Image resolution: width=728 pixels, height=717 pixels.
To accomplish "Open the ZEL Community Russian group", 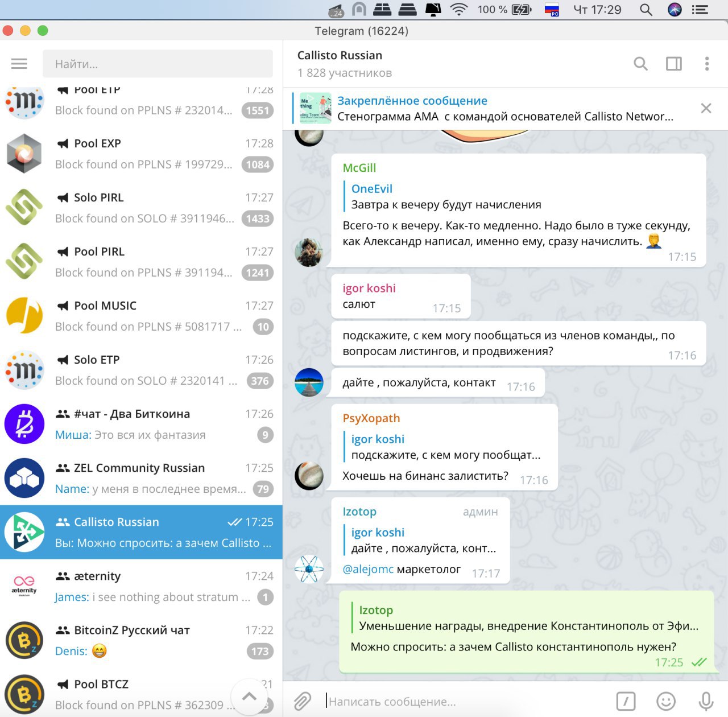I will pos(141,478).
